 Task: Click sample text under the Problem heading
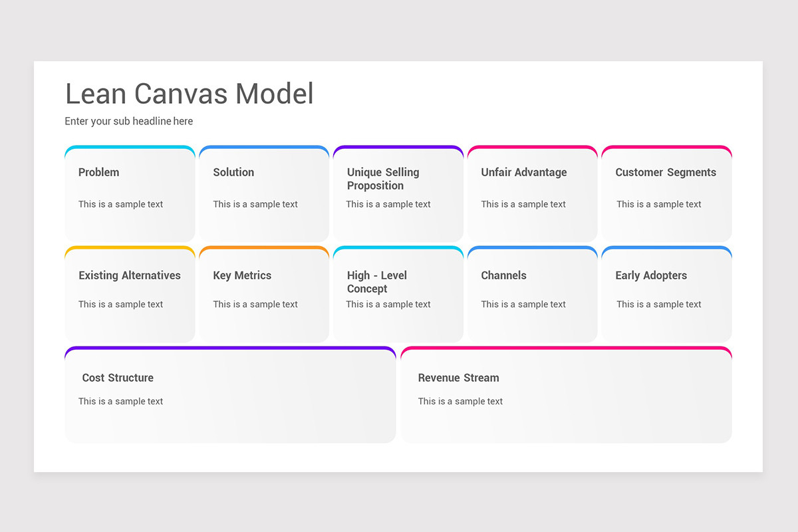120,204
